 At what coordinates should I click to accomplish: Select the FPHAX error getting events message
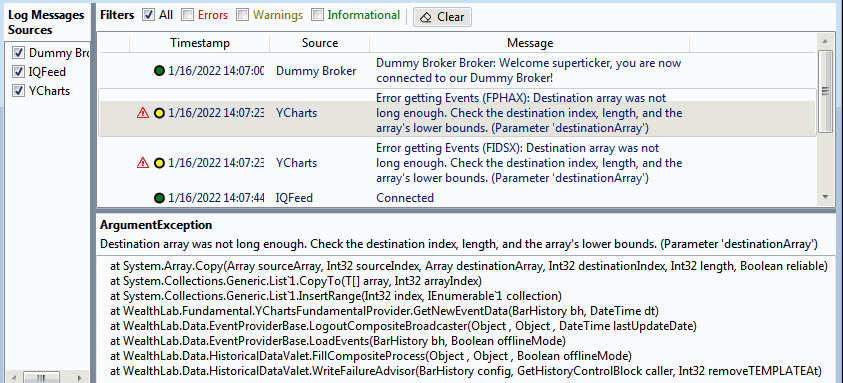tap(529, 113)
